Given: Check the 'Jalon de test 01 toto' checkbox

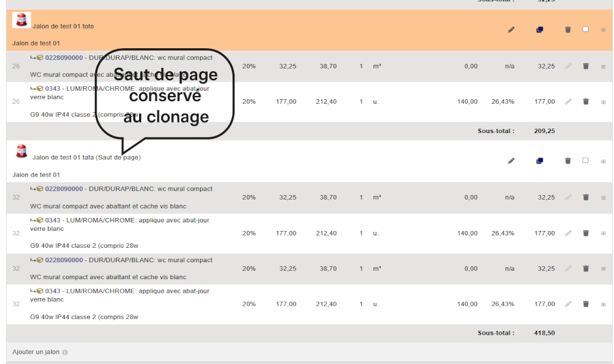Looking at the screenshot, I should 585,29.
